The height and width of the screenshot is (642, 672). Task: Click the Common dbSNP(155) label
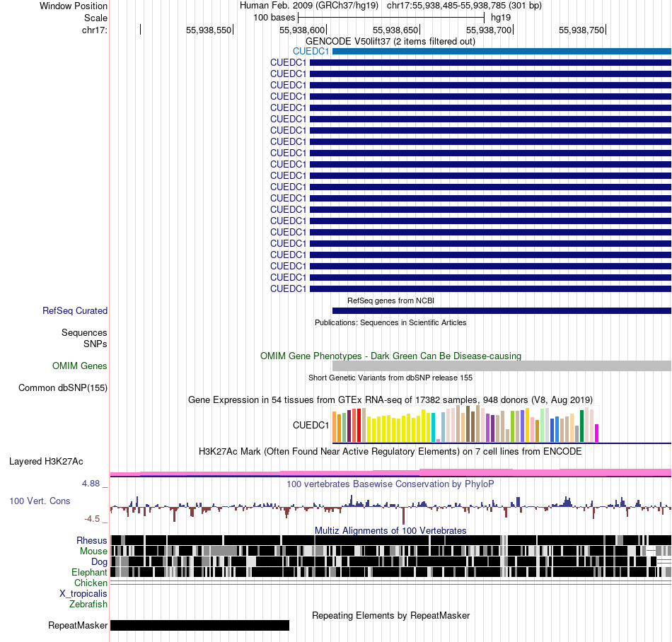[62, 388]
